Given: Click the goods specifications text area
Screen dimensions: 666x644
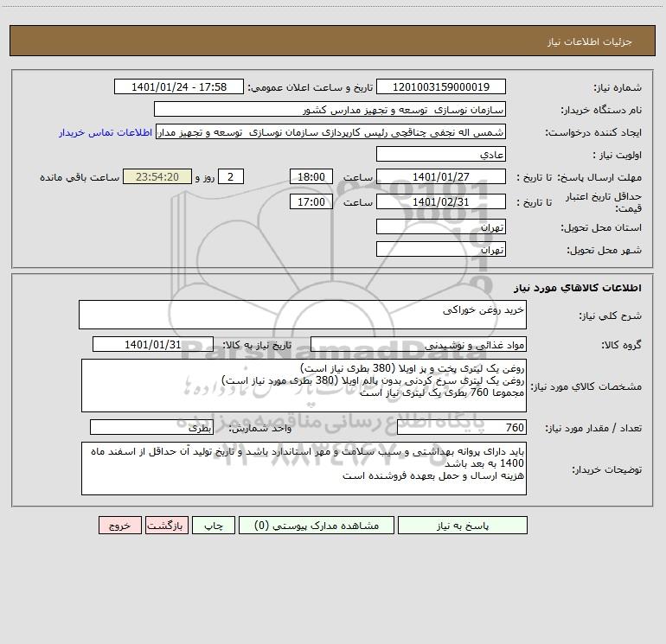Looking at the screenshot, I should [x=304, y=386].
